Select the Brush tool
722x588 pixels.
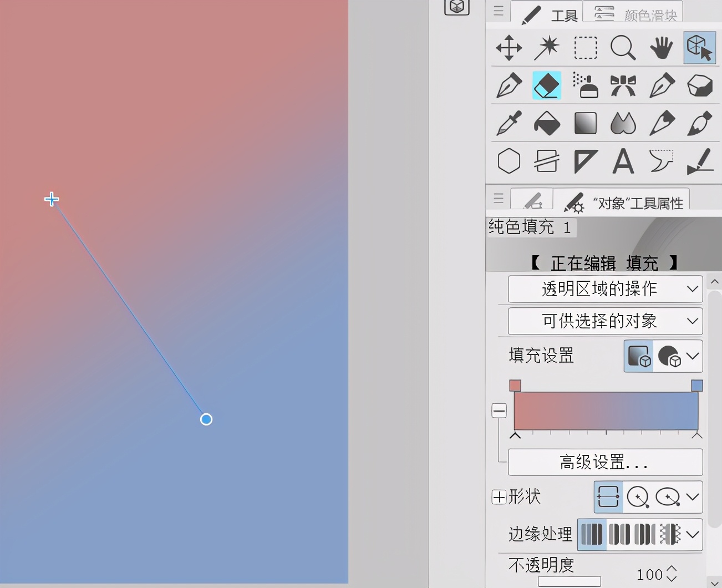[700, 123]
